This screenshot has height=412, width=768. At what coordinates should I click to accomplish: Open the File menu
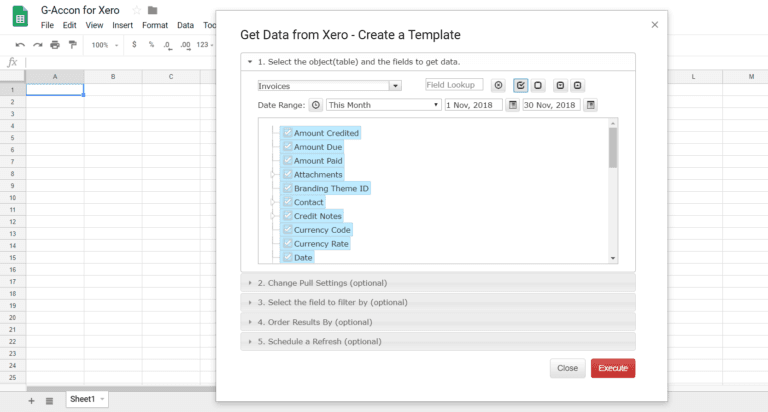[47, 25]
